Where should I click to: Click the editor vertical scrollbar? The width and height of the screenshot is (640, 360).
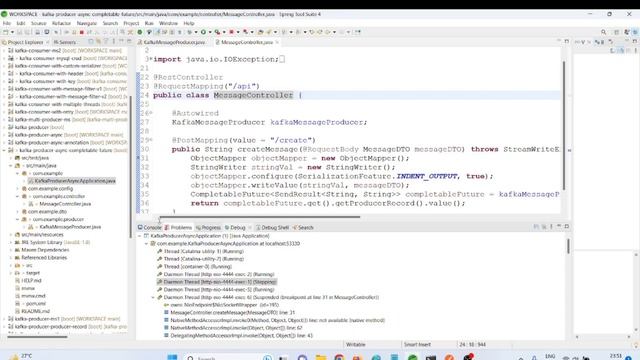point(564,125)
